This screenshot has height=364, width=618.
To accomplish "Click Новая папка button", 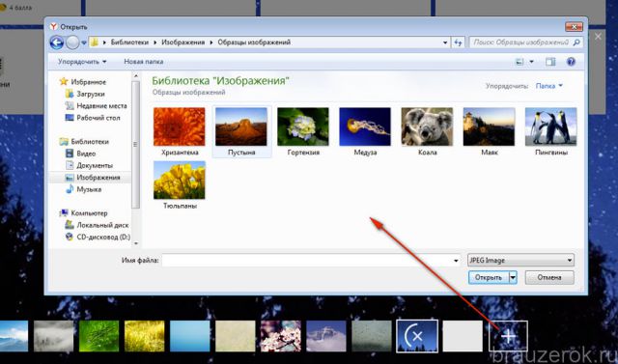I will point(144,62).
